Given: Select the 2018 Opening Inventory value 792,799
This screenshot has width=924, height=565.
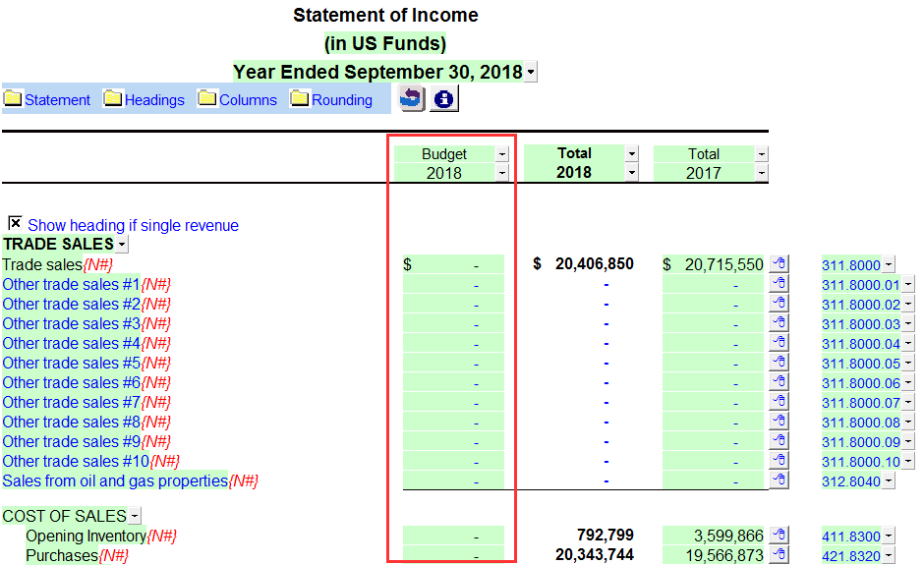Looking at the screenshot, I should (605, 535).
